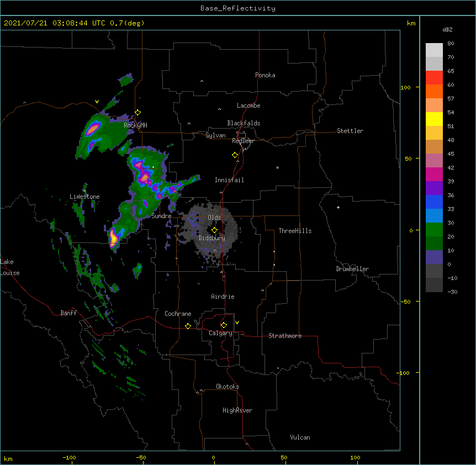This screenshot has width=476, height=465.
Task: Click the yellow diamond marker beside RockyMH
Action: (x=138, y=113)
